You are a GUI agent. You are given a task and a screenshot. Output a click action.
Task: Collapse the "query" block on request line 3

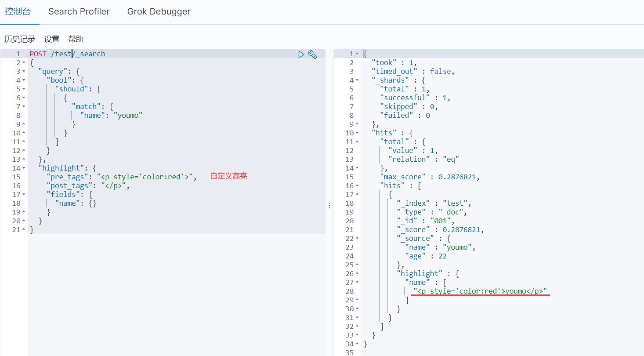point(24,72)
